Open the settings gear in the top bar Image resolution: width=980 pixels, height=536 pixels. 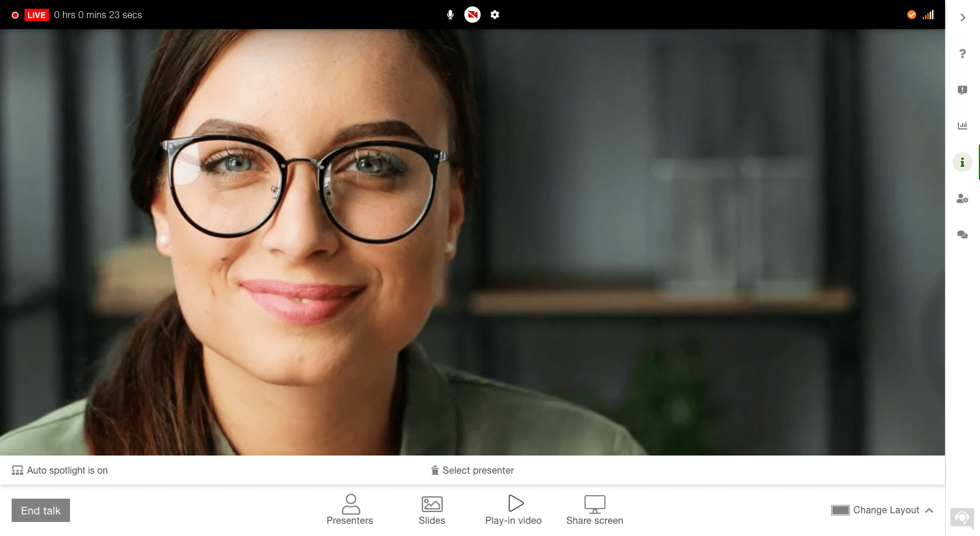[x=495, y=15]
